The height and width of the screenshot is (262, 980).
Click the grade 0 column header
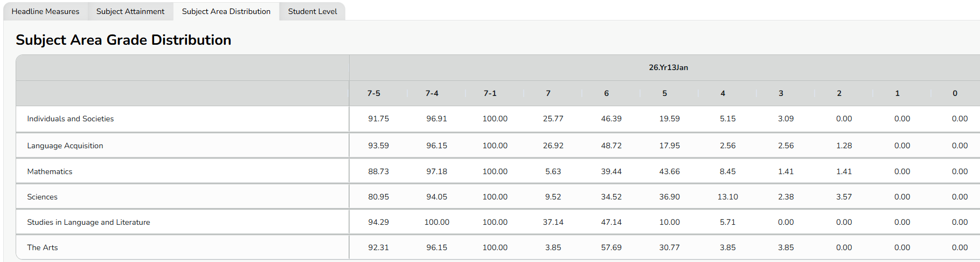(x=955, y=93)
